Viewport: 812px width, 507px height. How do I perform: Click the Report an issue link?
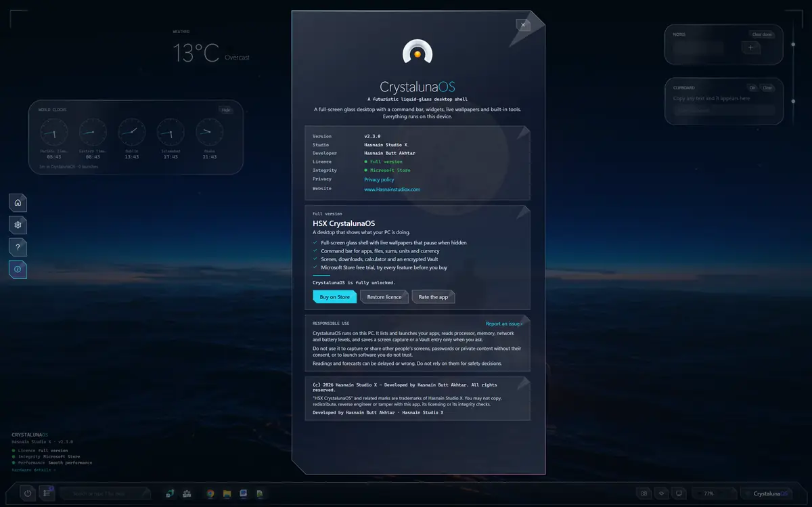[x=504, y=324]
